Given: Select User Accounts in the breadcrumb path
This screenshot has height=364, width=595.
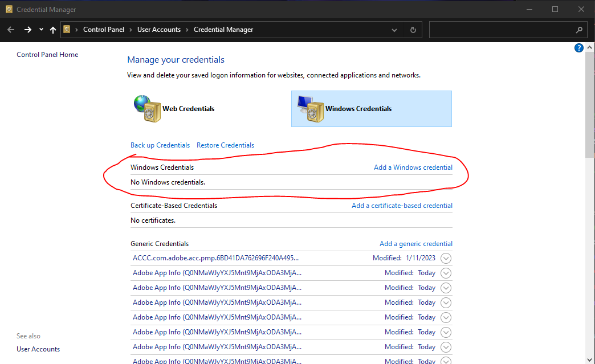Looking at the screenshot, I should pos(158,30).
